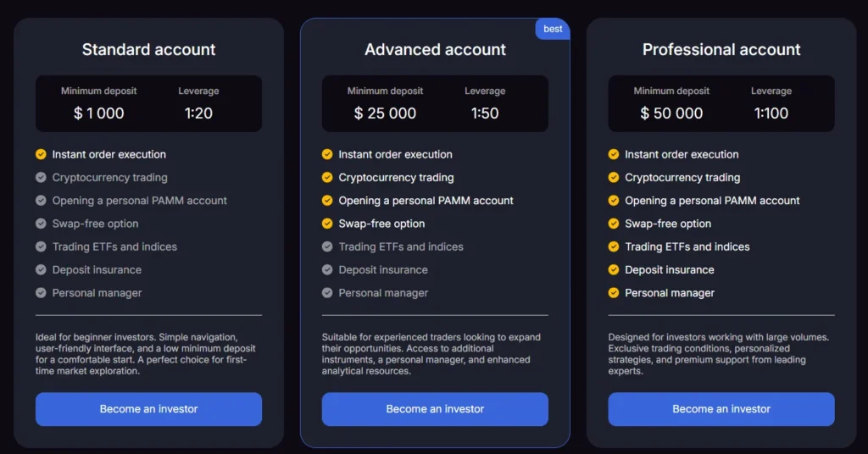This screenshot has width=868, height=454.
Task: Click Advanced account Deposit insurance grey checkmark
Action: tap(327, 269)
